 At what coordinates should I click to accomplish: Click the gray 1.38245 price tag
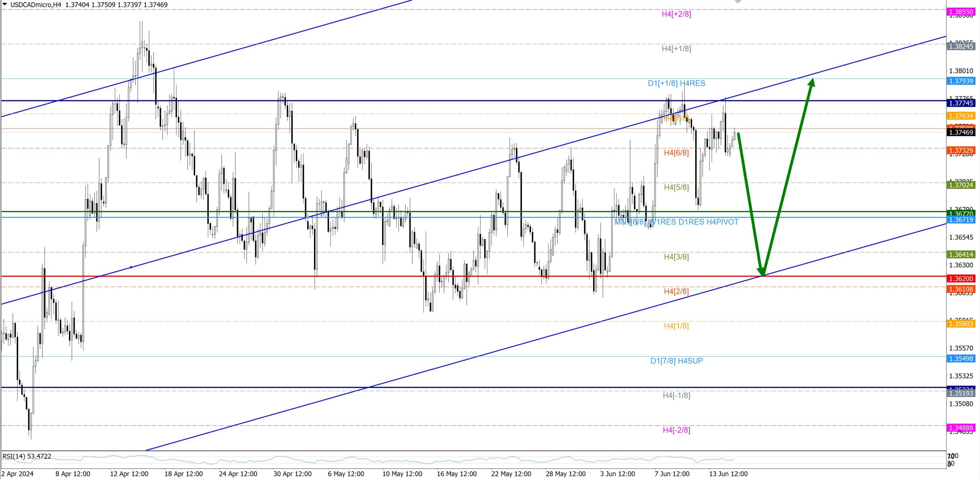[x=961, y=46]
